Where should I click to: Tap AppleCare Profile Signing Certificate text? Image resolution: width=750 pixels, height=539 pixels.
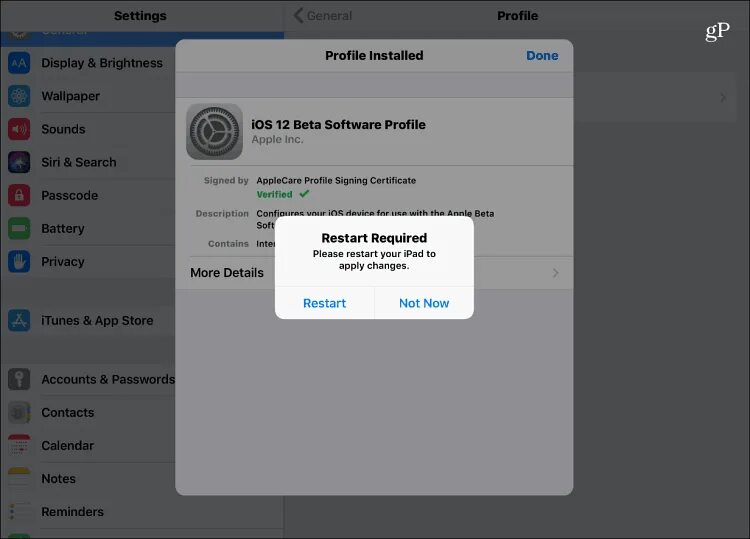coord(336,180)
